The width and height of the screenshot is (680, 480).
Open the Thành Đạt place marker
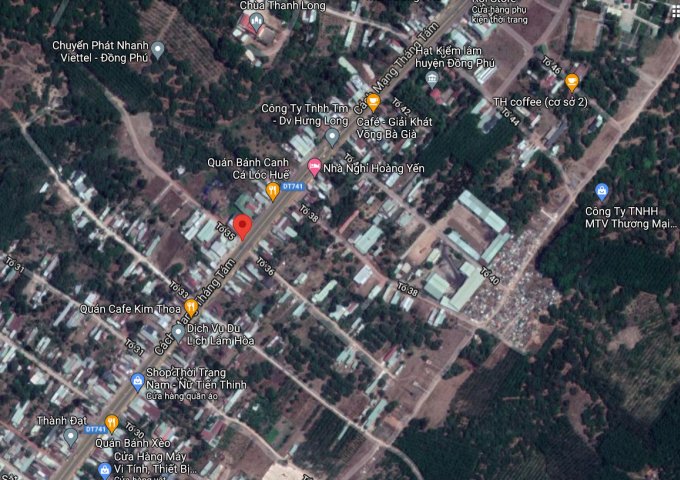click(70, 436)
